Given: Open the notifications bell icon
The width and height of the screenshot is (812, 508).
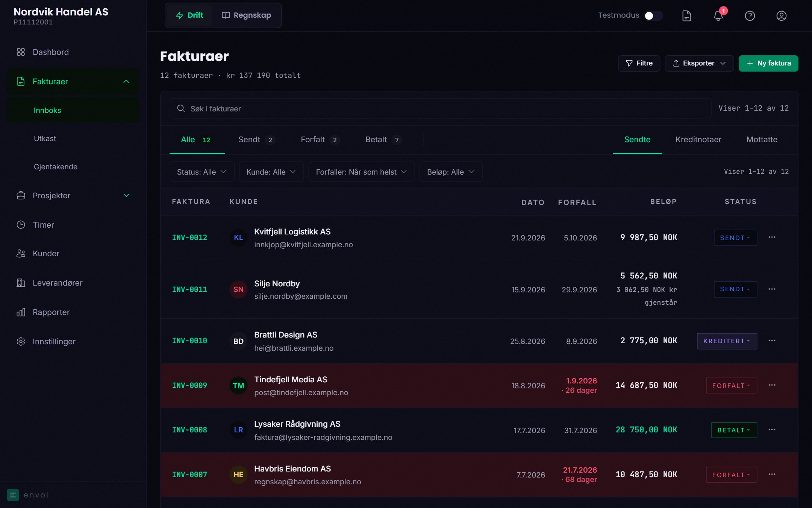Looking at the screenshot, I should click(718, 16).
